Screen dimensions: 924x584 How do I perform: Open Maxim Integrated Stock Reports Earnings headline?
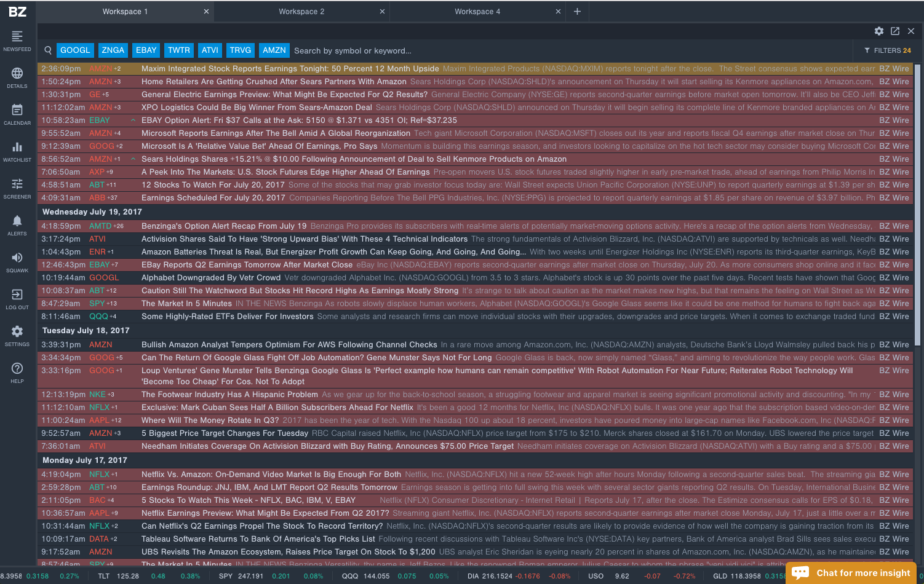click(290, 69)
